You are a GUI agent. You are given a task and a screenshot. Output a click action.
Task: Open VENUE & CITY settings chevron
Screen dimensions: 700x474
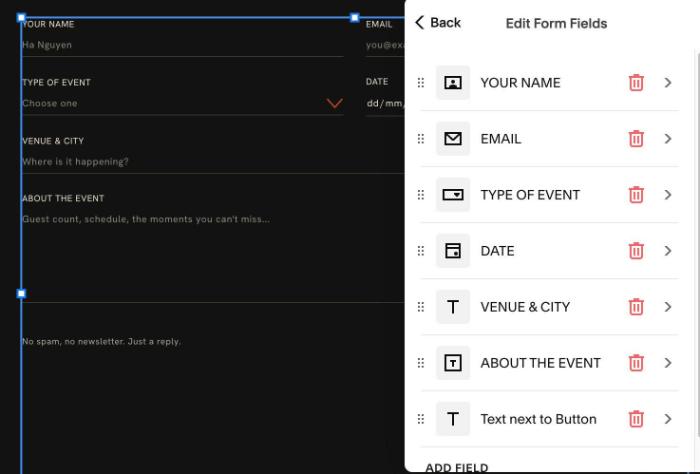pos(668,307)
